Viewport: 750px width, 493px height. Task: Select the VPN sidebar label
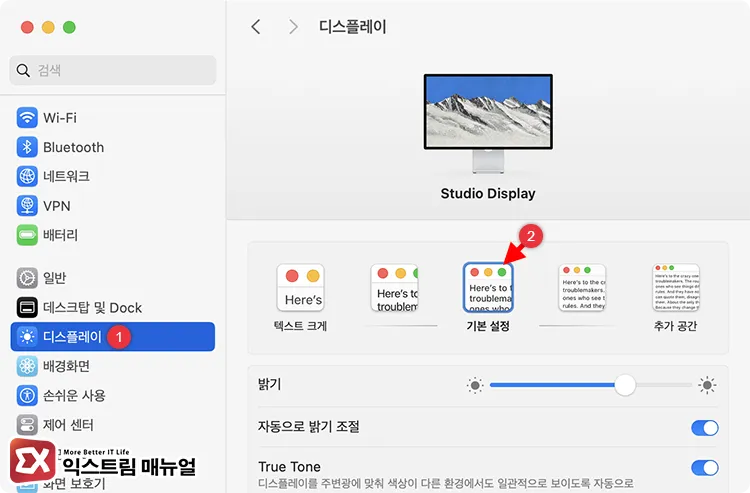(x=57, y=206)
